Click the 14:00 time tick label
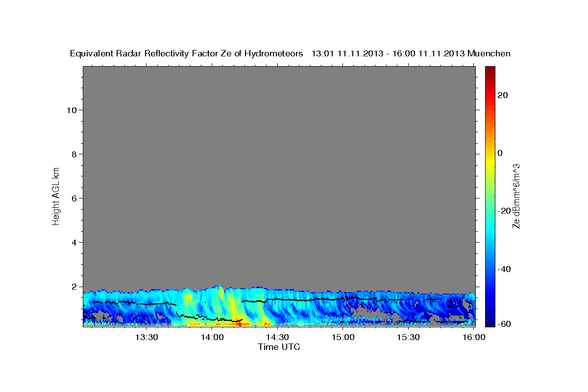Image resolution: width=588 pixels, height=392 pixels. [x=212, y=337]
